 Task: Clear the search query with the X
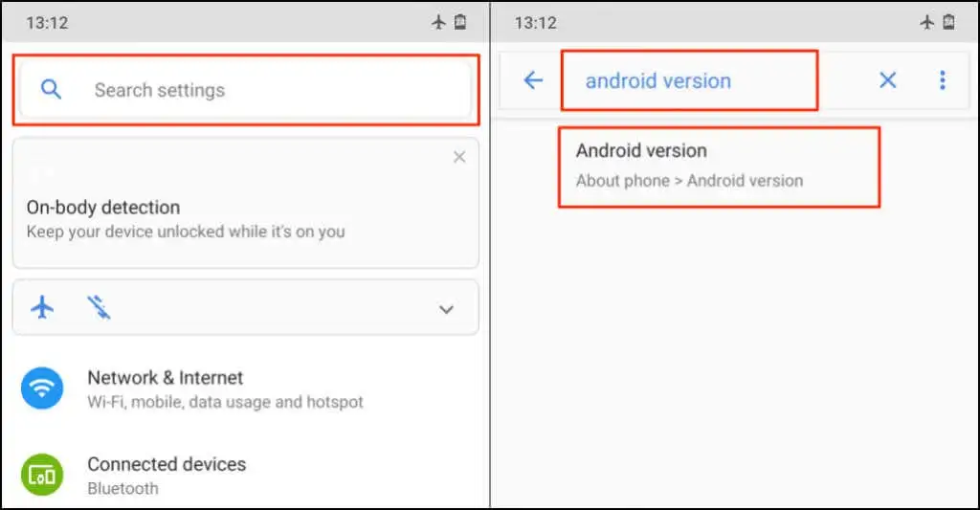(888, 80)
